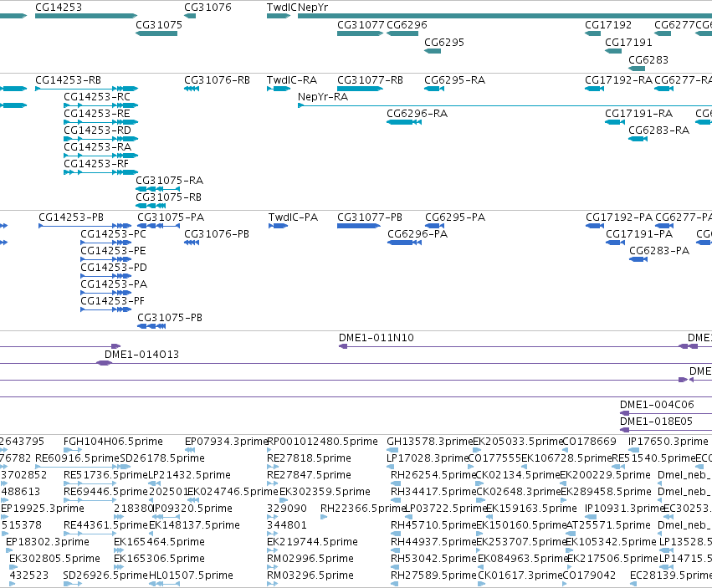
Task: Select the CG6283 gene label
Action: [648, 59]
